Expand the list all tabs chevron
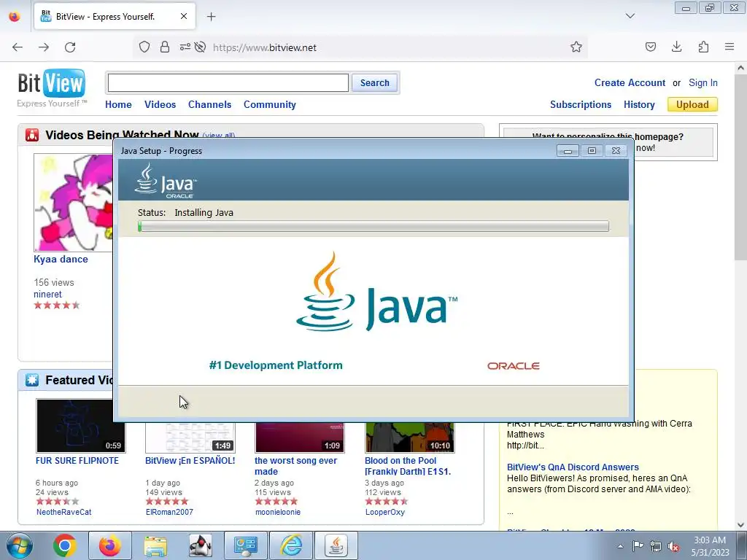 click(x=630, y=16)
